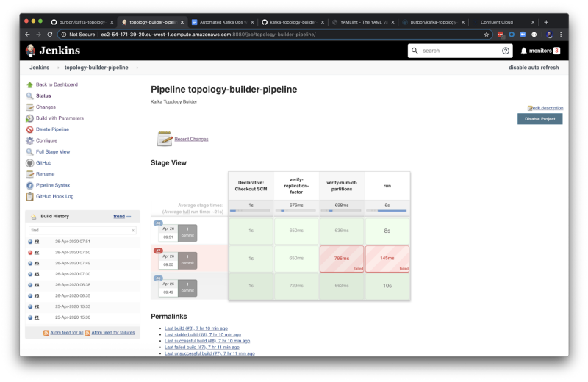Switch to the first purbon/kafka-topology tab
This screenshot has height=382, width=588.
click(82, 22)
